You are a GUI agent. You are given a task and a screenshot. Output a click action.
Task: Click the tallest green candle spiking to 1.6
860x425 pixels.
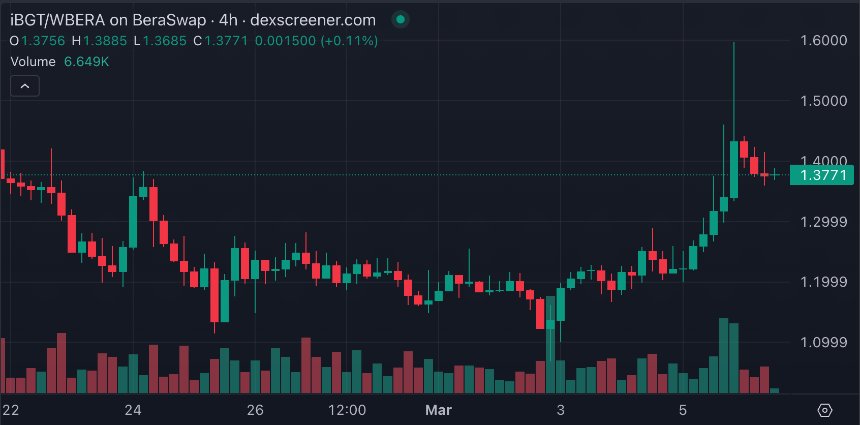point(734,169)
